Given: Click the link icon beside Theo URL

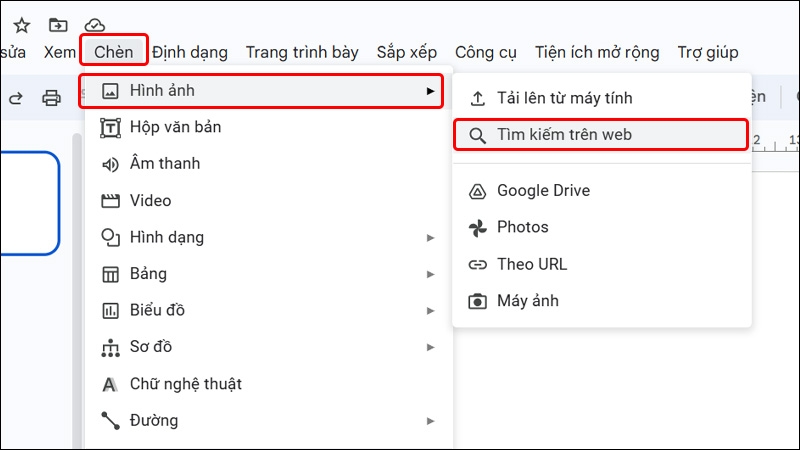Looking at the screenshot, I should coord(478,264).
